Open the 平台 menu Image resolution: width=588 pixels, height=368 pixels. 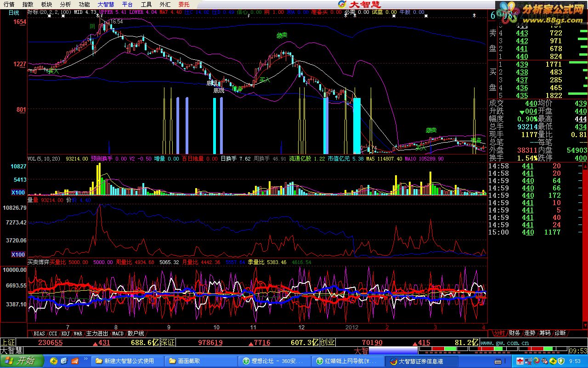point(127,4)
